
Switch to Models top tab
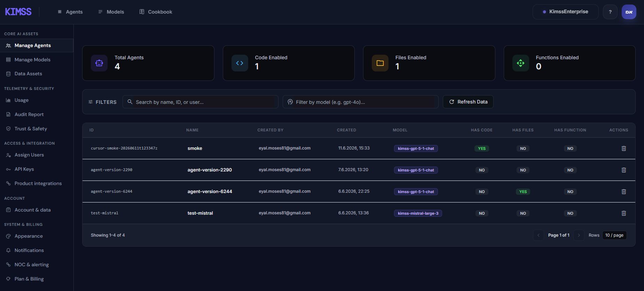[x=111, y=12]
